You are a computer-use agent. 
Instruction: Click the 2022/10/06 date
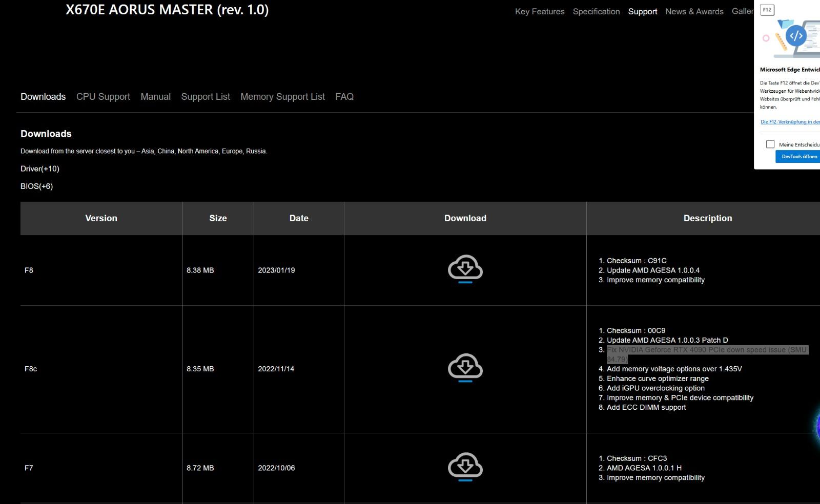[x=276, y=468]
